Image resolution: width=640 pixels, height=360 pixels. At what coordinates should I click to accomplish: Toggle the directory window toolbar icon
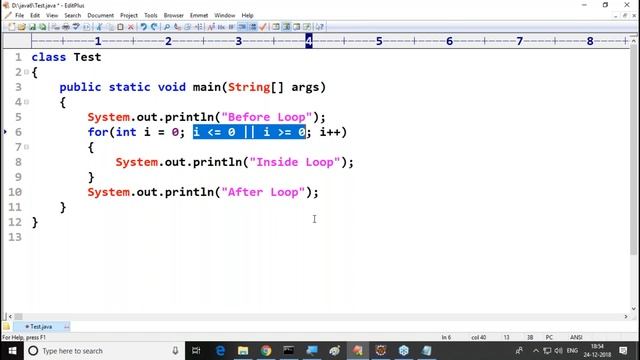[276, 27]
